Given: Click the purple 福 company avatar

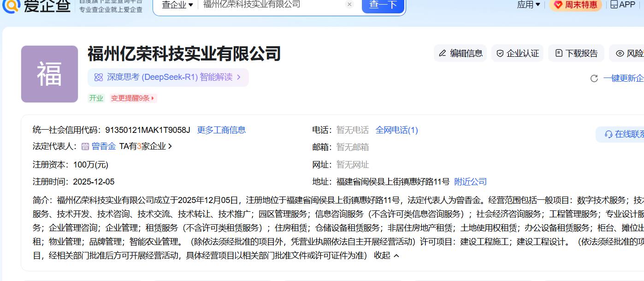Looking at the screenshot, I should click(x=49, y=74).
